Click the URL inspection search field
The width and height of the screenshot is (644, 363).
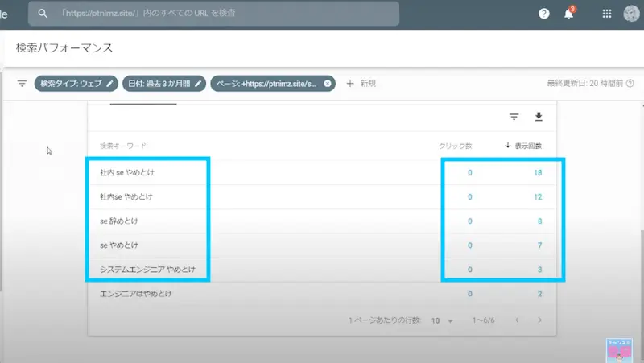(x=217, y=14)
